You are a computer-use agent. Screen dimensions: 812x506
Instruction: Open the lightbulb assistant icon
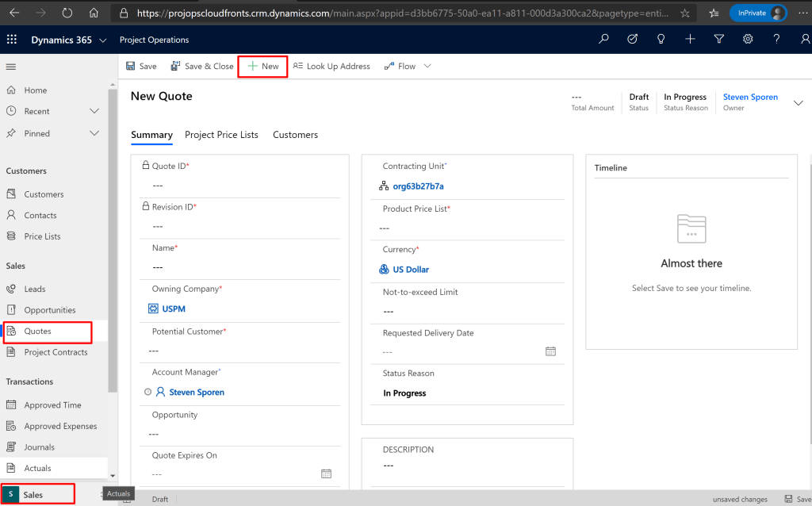[661, 40]
